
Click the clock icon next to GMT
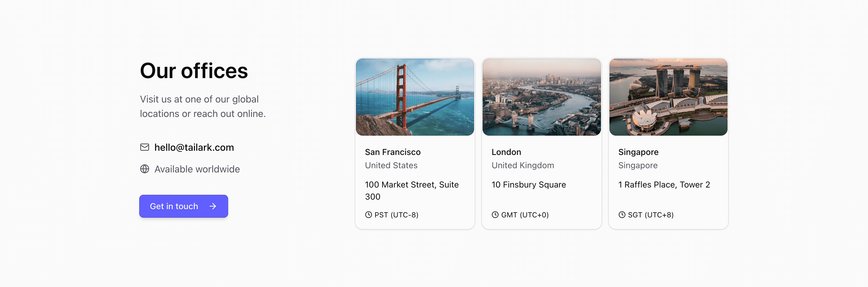495,215
